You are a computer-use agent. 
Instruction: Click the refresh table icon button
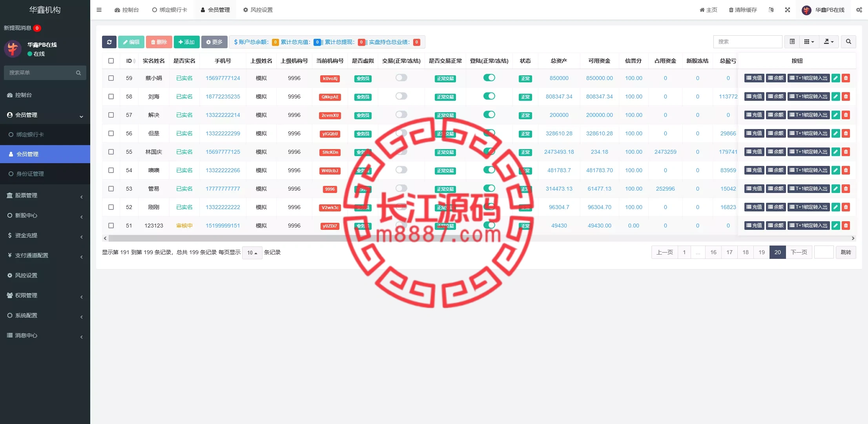[x=109, y=42]
